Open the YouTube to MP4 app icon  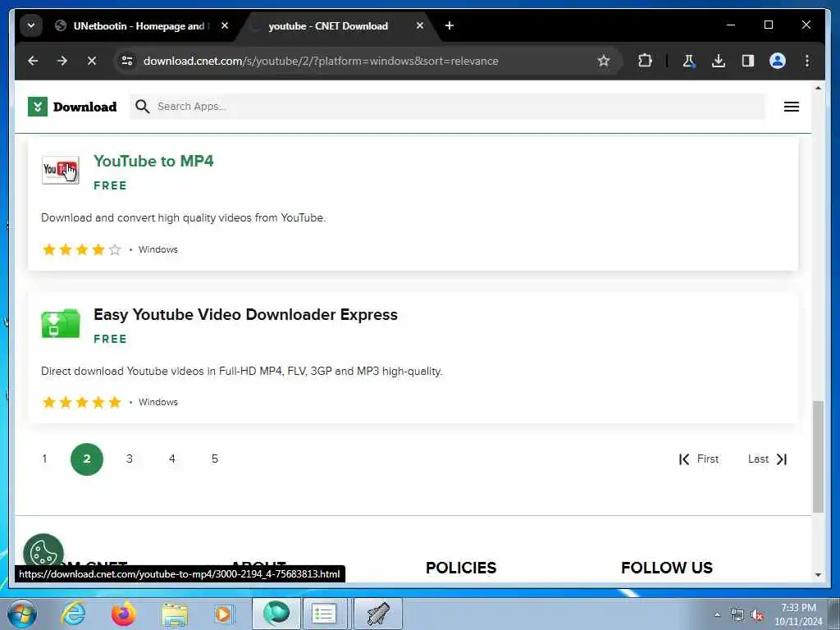(61, 170)
